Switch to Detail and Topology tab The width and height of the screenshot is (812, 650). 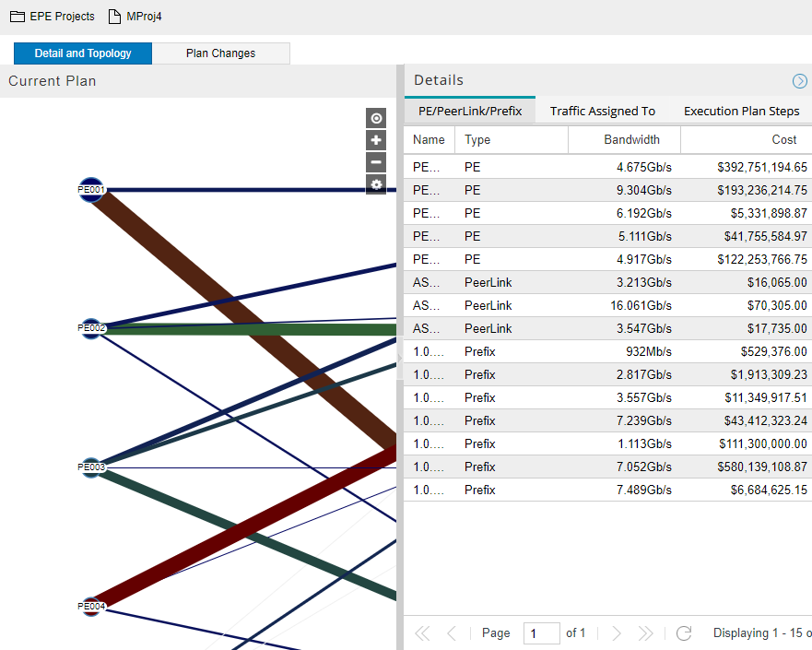click(83, 53)
